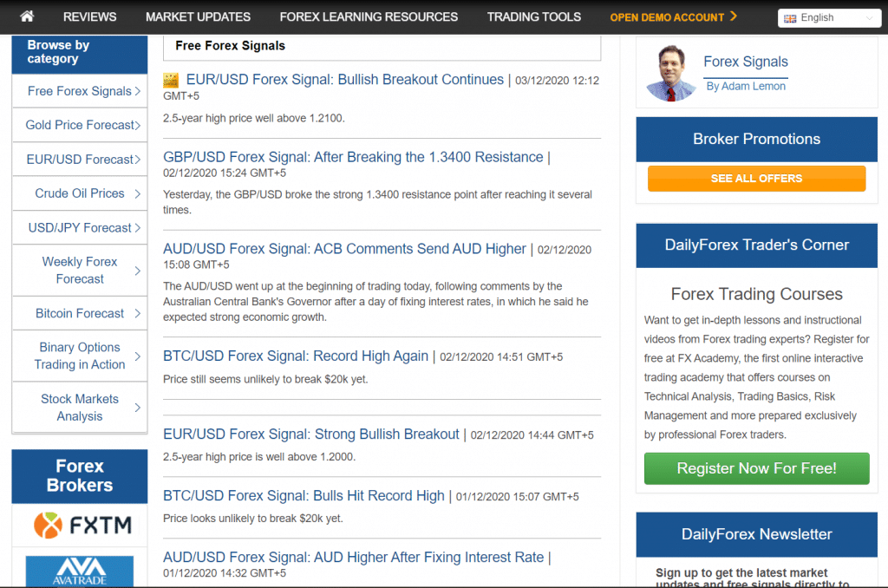Expand the Stock Markets Analysis chevron
The height and width of the screenshot is (588, 888).
pos(138,408)
